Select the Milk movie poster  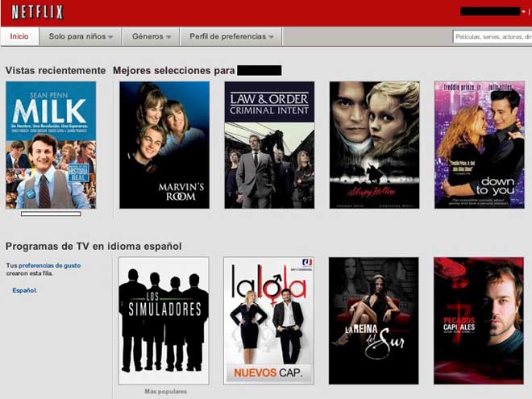click(50, 144)
